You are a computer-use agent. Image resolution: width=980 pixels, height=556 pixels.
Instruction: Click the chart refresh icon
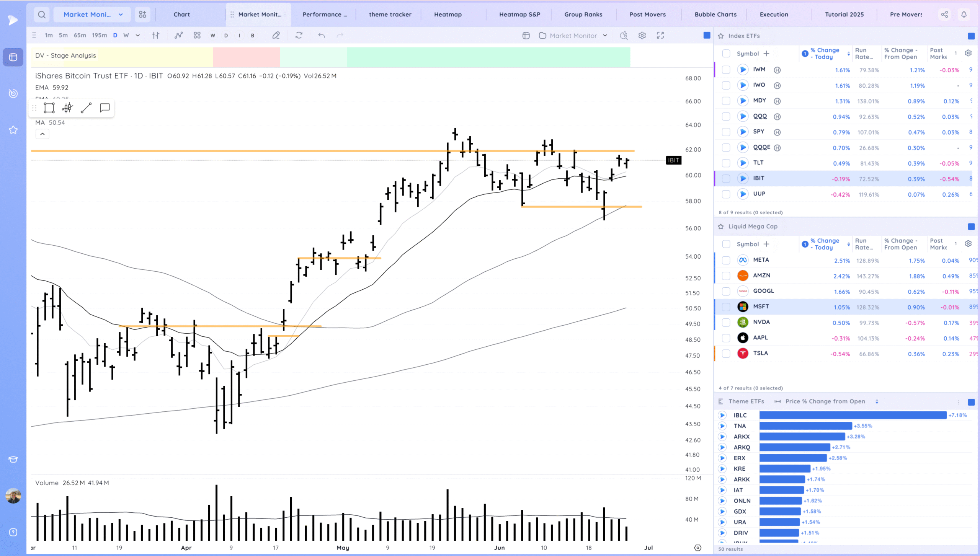tap(299, 36)
